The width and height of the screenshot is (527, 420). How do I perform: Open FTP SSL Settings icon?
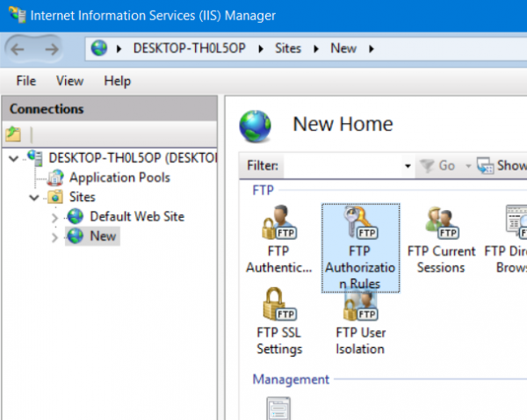pyautogui.click(x=278, y=307)
